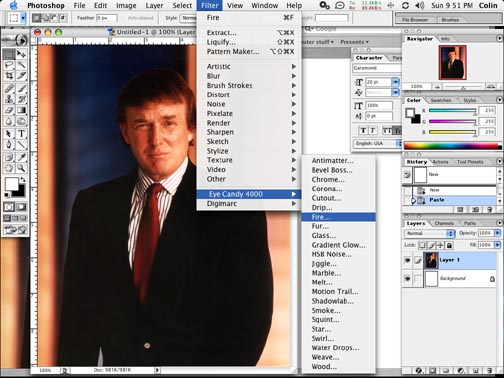Open the Brushes palette well tab

450,20
